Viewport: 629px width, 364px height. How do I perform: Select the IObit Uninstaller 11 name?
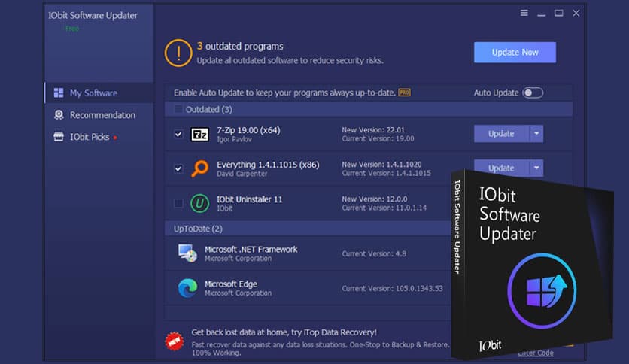[250, 199]
